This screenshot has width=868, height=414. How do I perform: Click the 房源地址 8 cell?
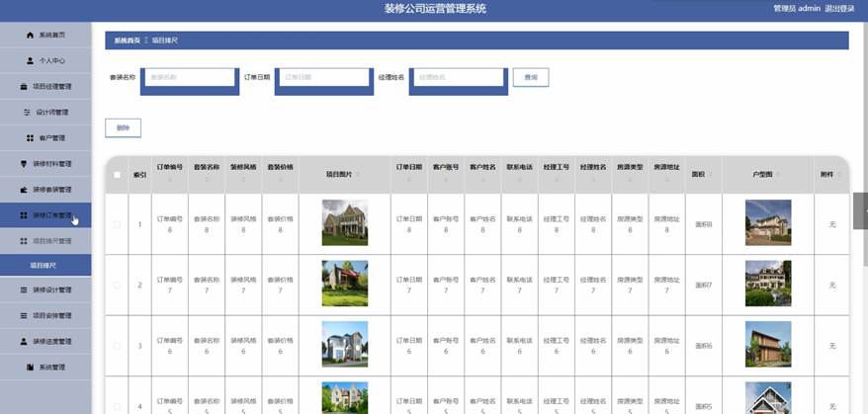666,224
